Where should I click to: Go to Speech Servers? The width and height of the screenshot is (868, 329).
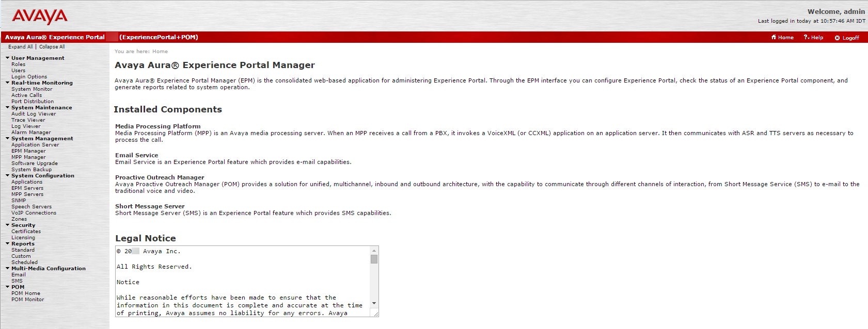coord(31,207)
